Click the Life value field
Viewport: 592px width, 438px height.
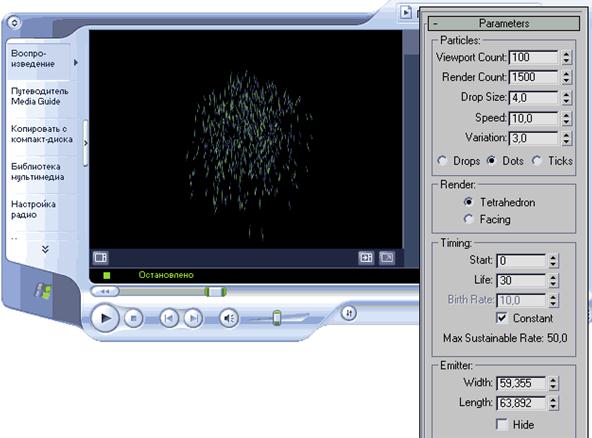click(x=521, y=281)
